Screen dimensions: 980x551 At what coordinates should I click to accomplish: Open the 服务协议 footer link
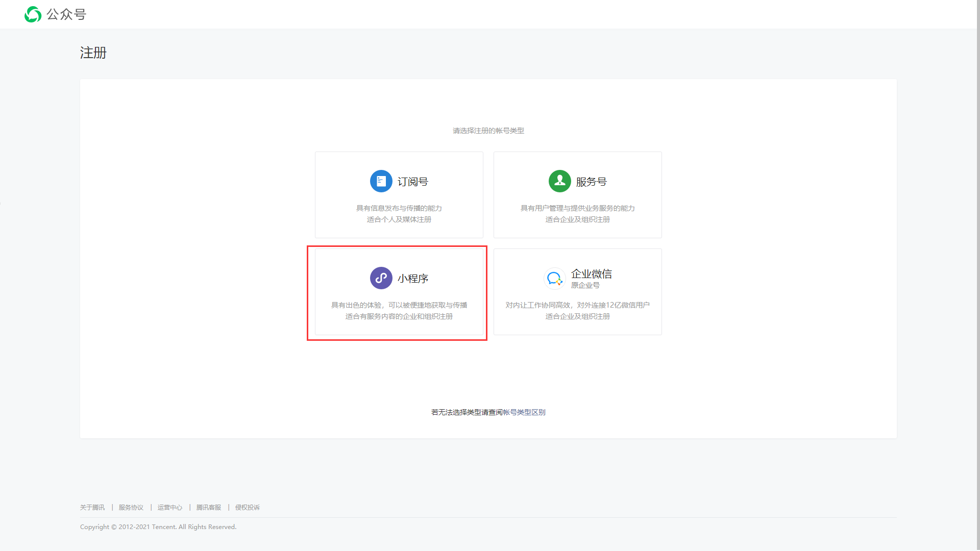click(x=131, y=508)
